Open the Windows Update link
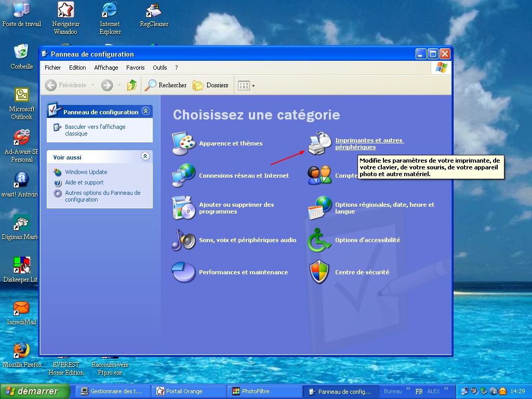 click(x=86, y=172)
